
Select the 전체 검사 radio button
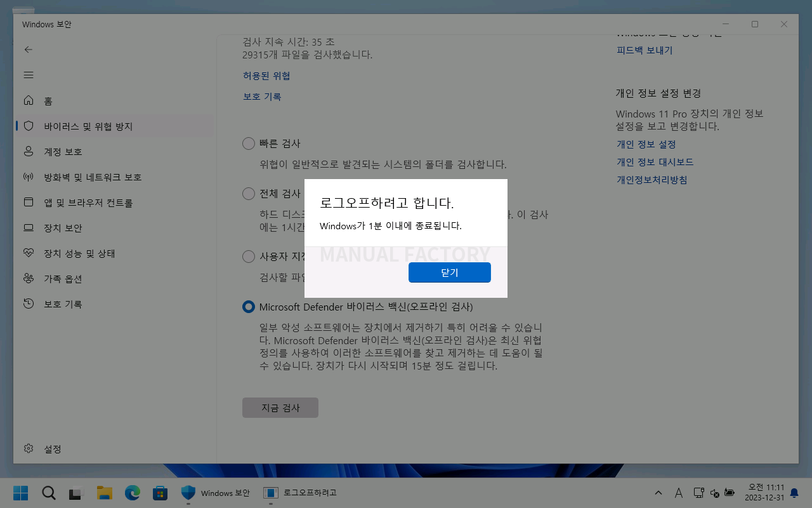click(249, 193)
